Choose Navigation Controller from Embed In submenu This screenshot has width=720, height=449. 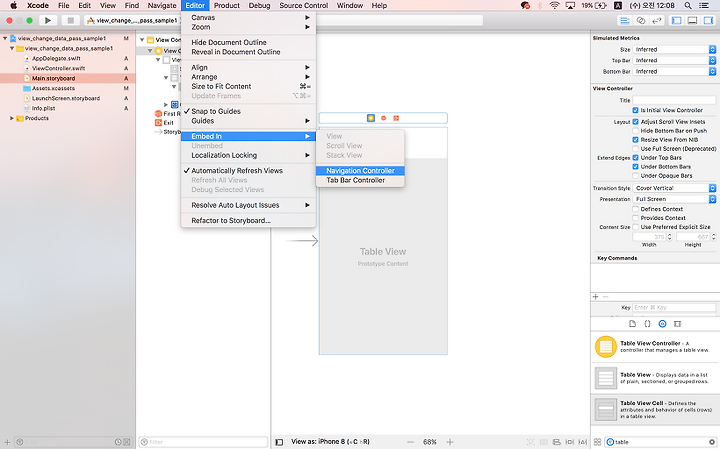[x=360, y=170]
